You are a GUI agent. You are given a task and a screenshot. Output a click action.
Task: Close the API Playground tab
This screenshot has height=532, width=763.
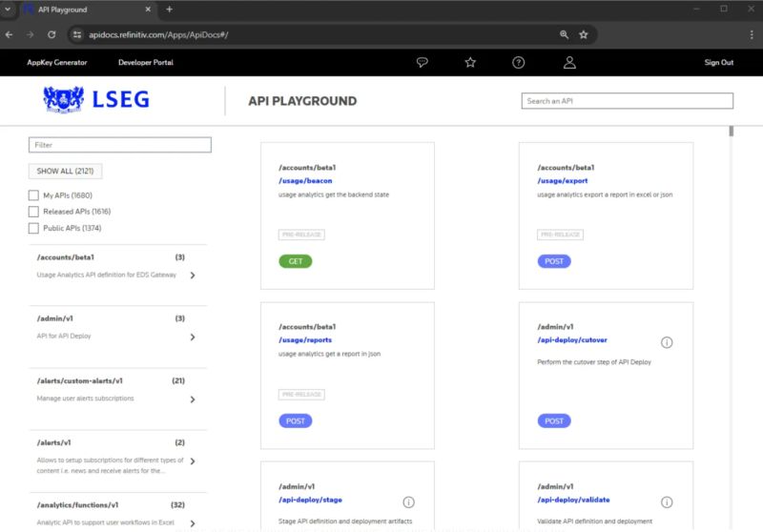point(148,10)
